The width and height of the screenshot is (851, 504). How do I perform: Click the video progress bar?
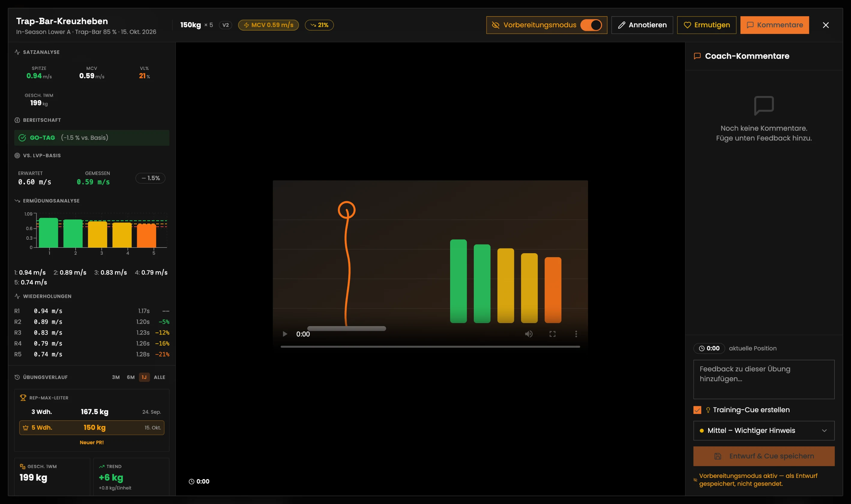point(430,346)
